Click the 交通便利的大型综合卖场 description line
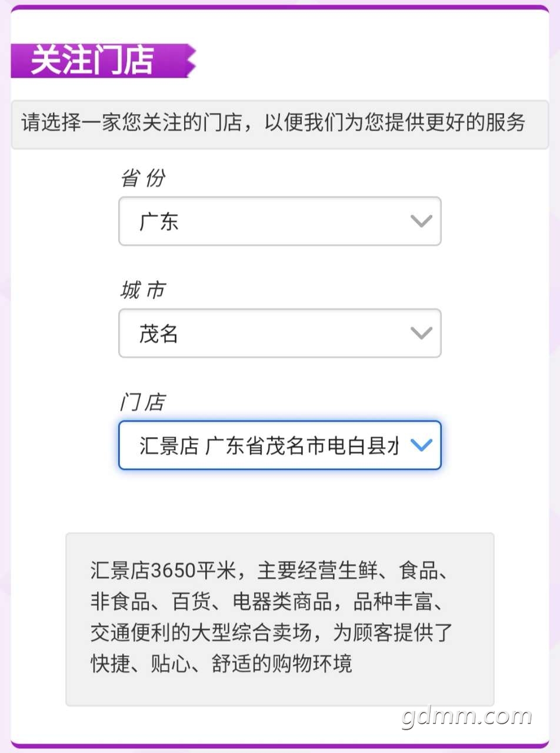This screenshot has height=753, width=560. point(271,632)
